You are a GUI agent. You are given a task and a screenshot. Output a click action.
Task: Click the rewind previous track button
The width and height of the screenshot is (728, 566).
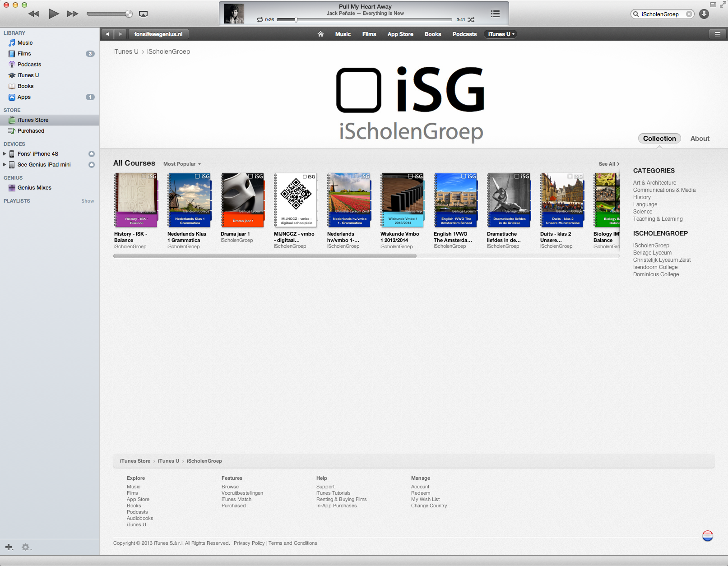pos(34,14)
